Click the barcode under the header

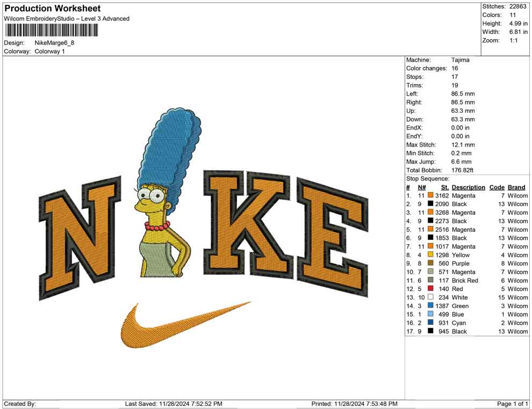(52, 31)
